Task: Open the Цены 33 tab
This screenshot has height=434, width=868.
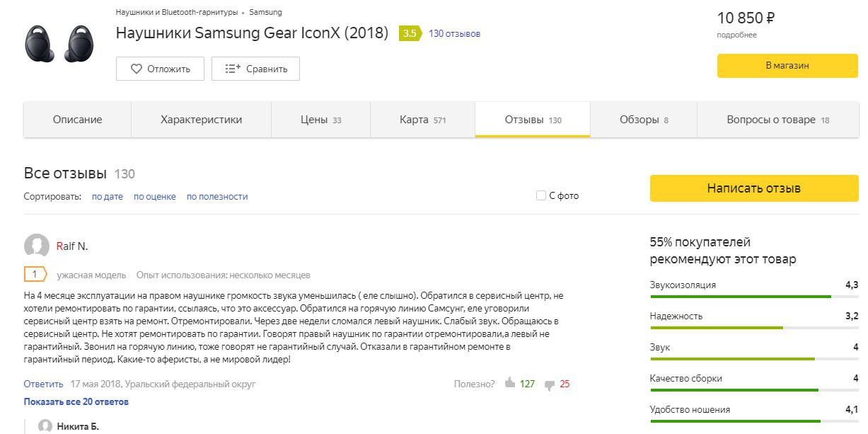Action: [x=320, y=120]
